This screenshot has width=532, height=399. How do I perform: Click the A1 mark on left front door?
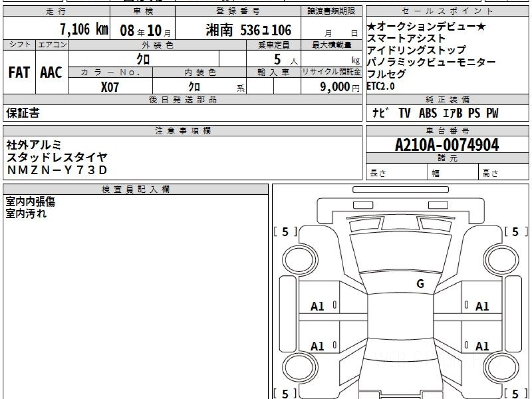317,306
